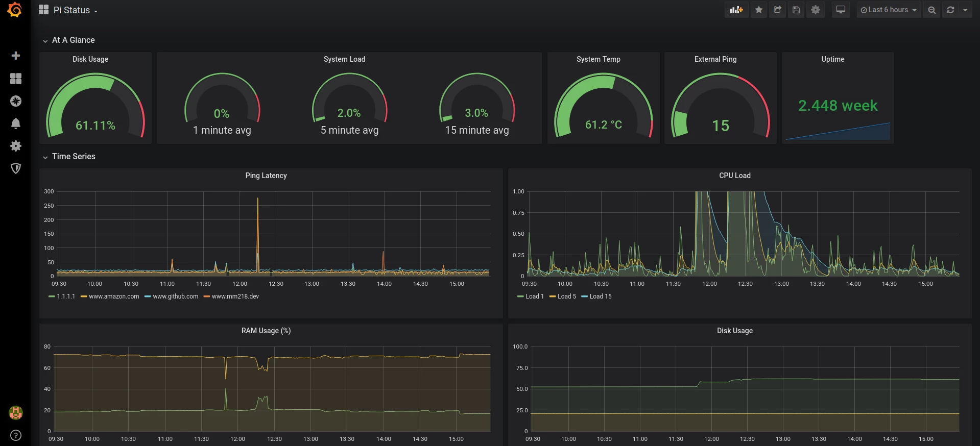980x446 pixels.
Task: Open the Grafana home logo
Action: 15,10
